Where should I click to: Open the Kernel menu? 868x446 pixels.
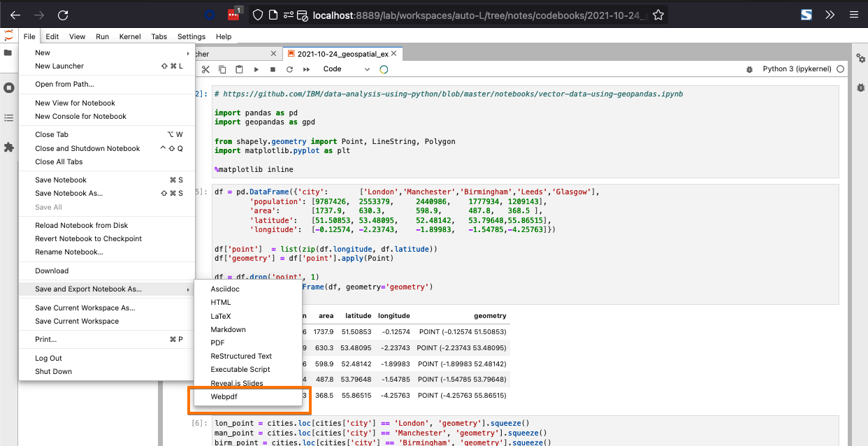[x=130, y=36]
